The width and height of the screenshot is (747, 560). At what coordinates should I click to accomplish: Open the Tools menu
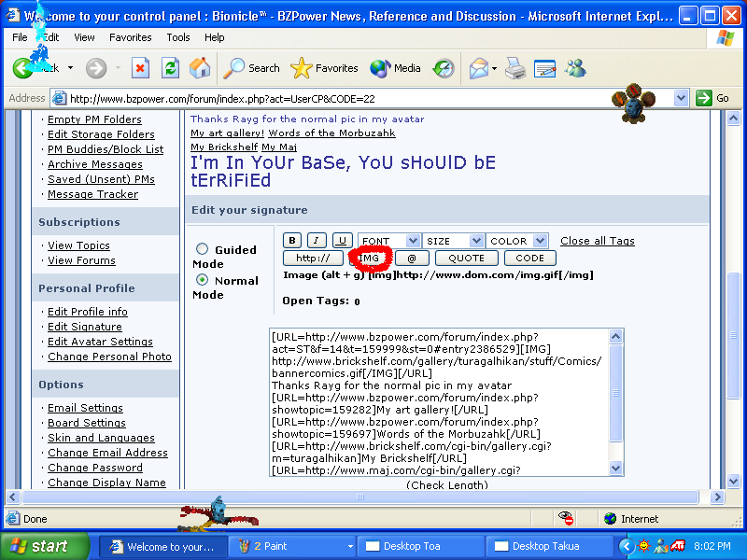pos(177,37)
